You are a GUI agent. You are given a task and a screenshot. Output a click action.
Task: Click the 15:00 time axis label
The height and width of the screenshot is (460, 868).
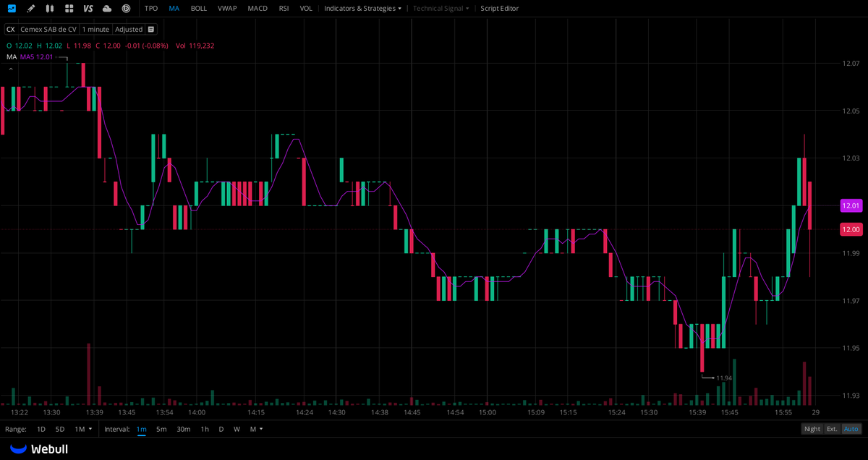[488, 412]
